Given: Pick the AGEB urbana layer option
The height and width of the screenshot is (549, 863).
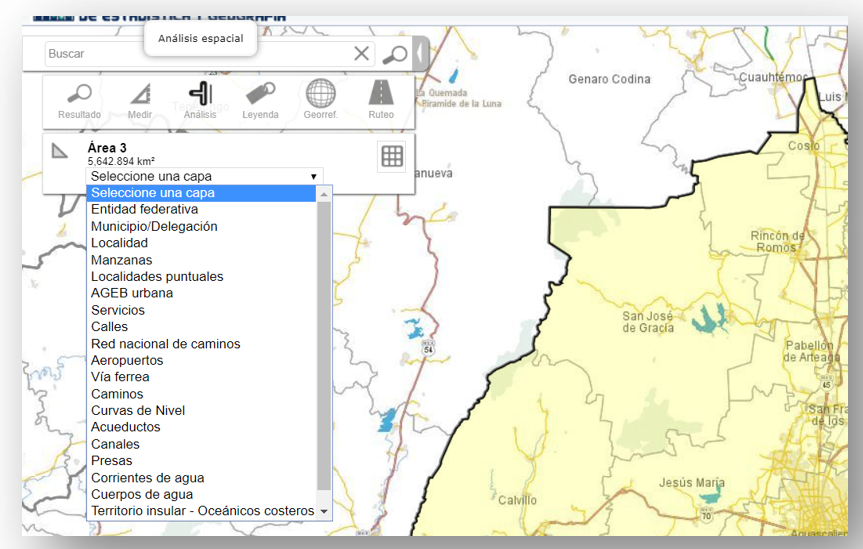Looking at the screenshot, I should click(x=132, y=293).
